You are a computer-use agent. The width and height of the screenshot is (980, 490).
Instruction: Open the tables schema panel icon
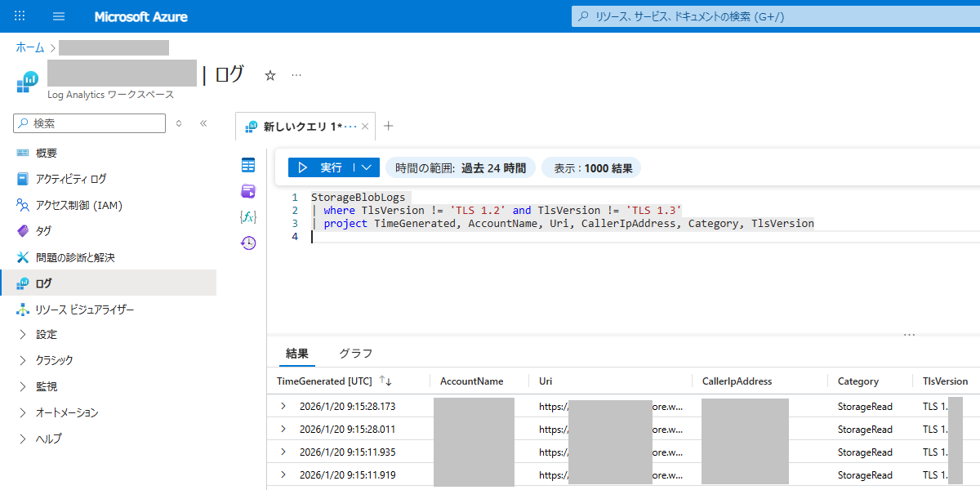pyautogui.click(x=248, y=166)
